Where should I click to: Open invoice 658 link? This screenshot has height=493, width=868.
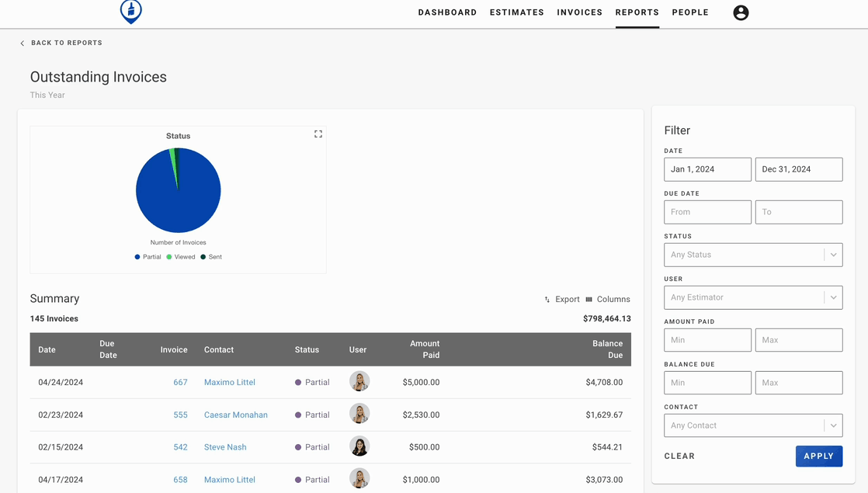(180, 480)
